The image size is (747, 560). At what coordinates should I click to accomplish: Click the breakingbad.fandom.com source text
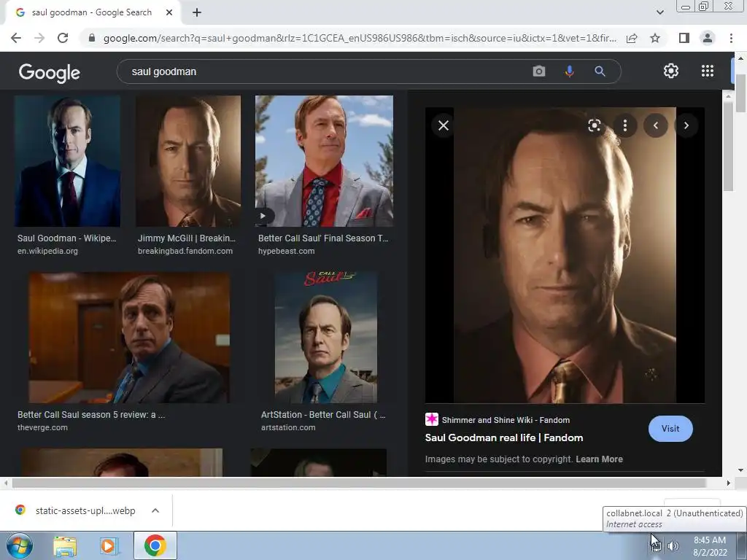pos(185,251)
